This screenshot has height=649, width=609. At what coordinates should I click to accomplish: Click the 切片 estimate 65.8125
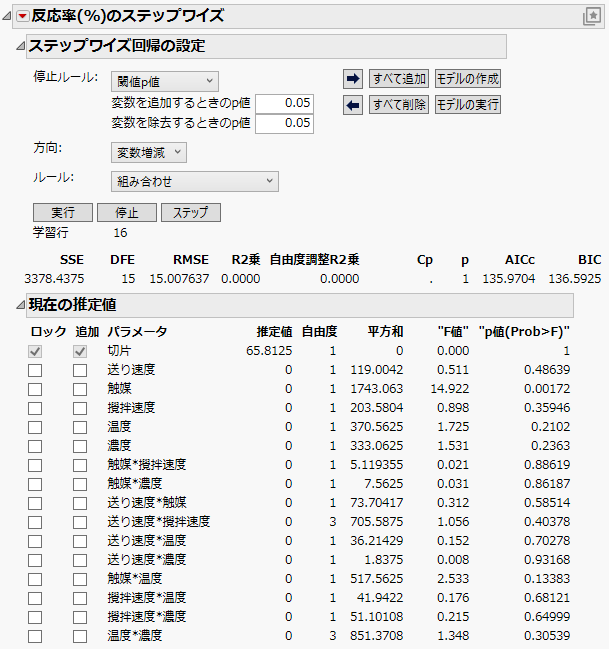tap(269, 351)
